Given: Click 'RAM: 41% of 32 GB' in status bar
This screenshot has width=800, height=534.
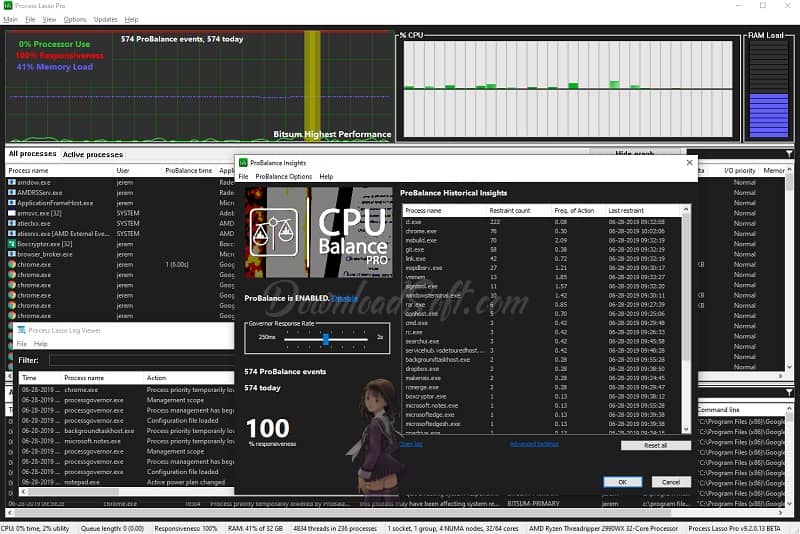Looking at the screenshot, I should pyautogui.click(x=255, y=528).
